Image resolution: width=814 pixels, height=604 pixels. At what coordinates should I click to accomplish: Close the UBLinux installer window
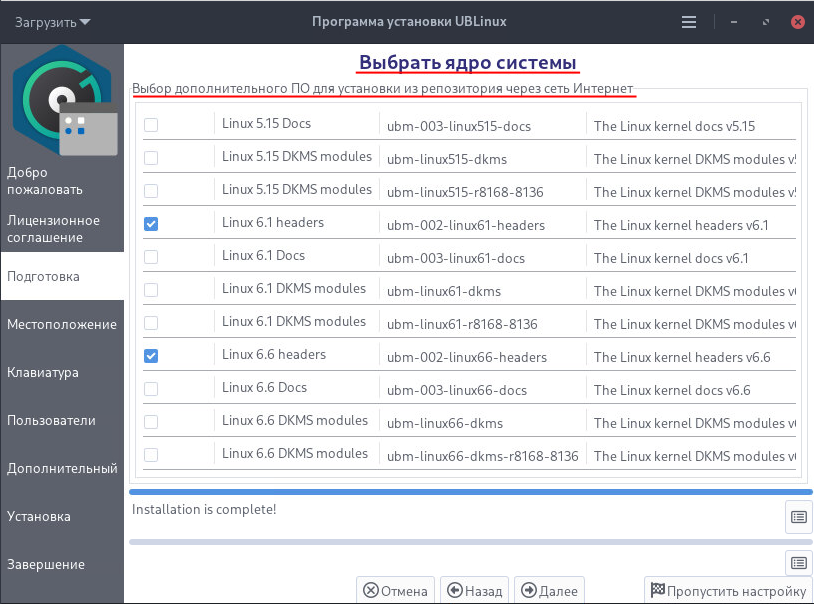pyautogui.click(x=797, y=22)
